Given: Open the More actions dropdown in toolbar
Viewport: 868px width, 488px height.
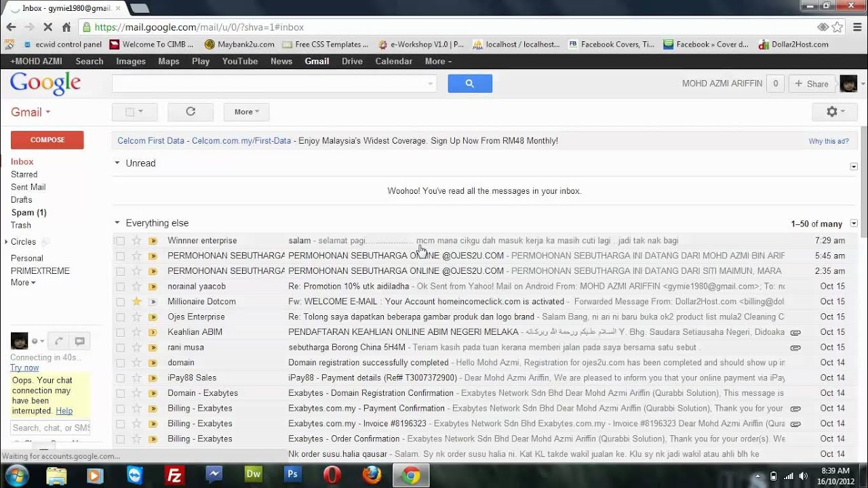Looking at the screenshot, I should (246, 112).
